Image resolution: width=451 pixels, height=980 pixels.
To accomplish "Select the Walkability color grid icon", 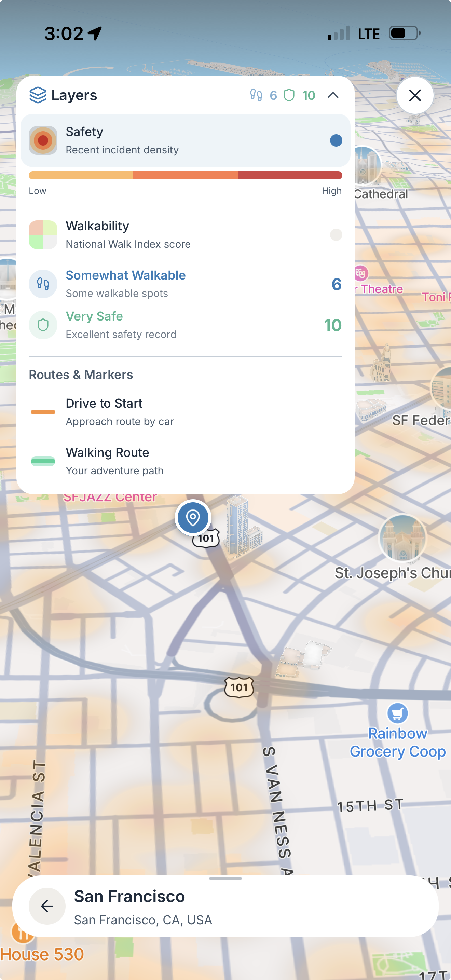I will click(x=43, y=235).
